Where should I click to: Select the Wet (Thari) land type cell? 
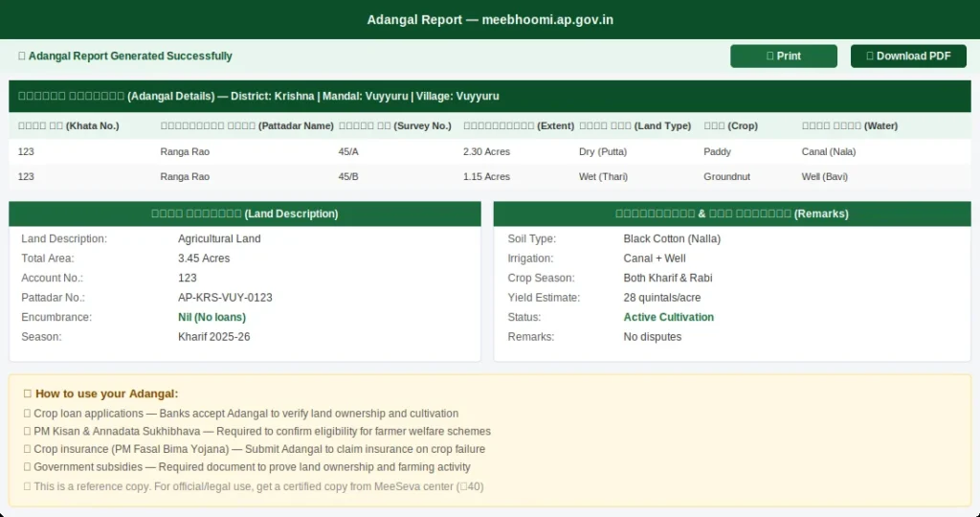point(604,177)
